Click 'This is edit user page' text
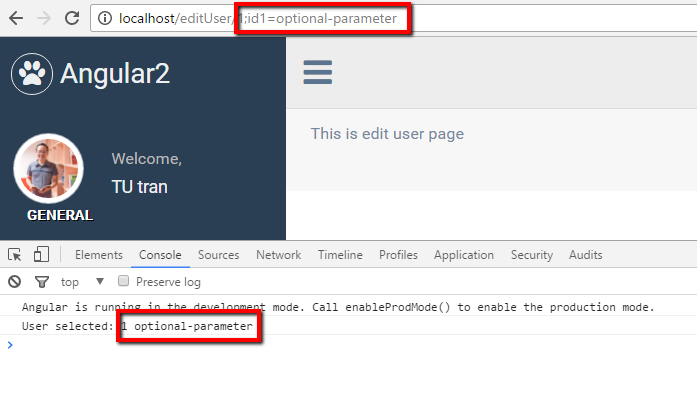This screenshot has width=697, height=418. [x=387, y=134]
